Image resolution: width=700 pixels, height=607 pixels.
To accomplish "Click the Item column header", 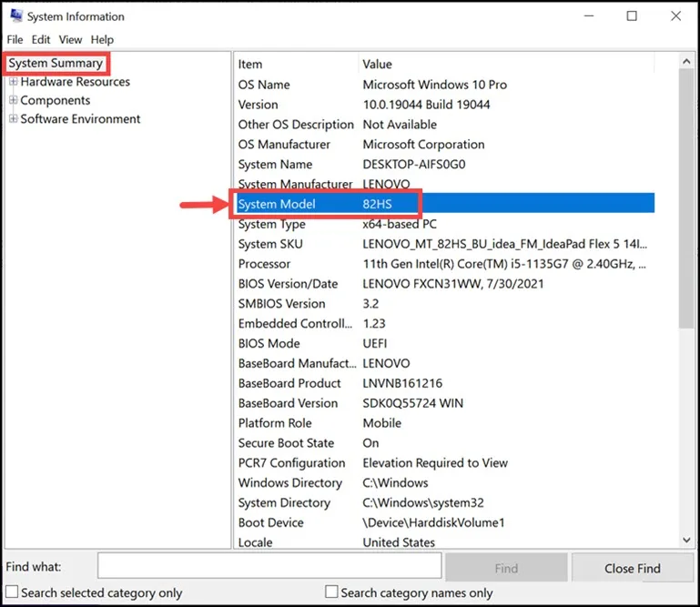I will (x=296, y=65).
